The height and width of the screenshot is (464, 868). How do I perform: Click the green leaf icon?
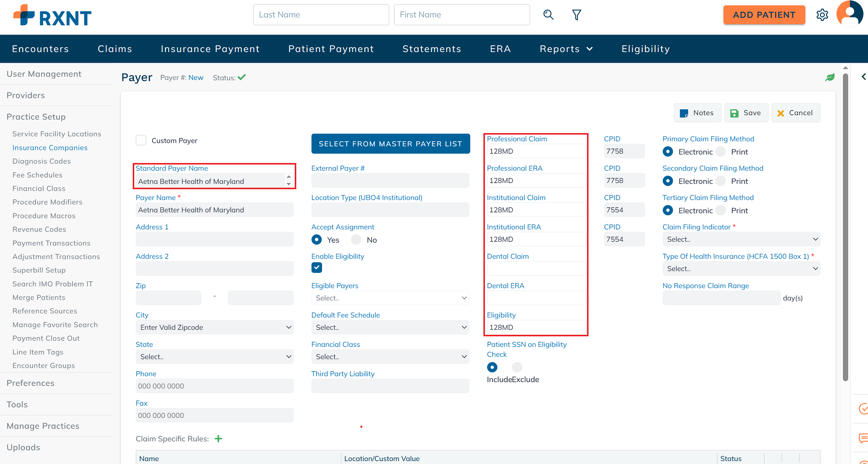[830, 77]
